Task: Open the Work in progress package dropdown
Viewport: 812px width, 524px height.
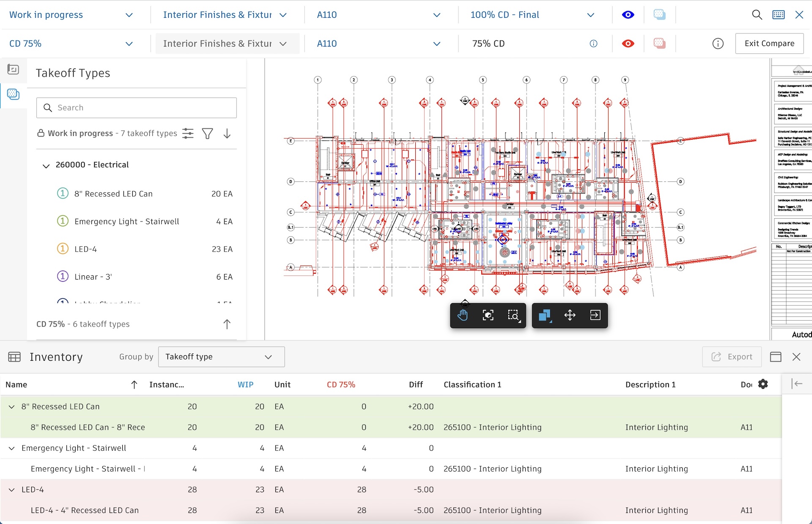Action: [x=71, y=15]
